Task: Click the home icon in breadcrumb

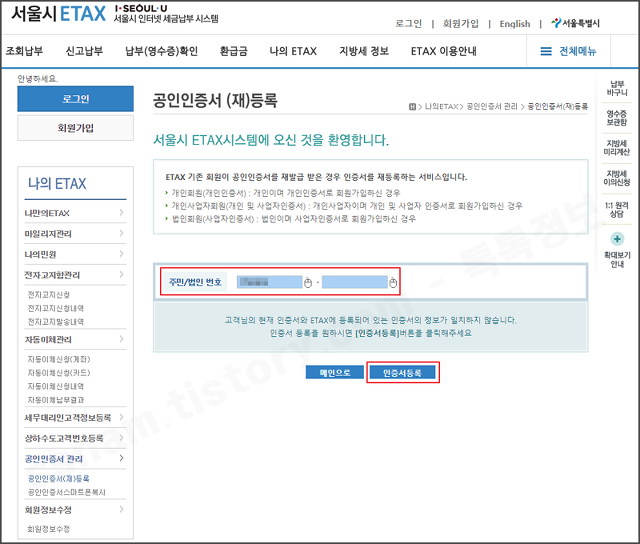Action: 412,107
